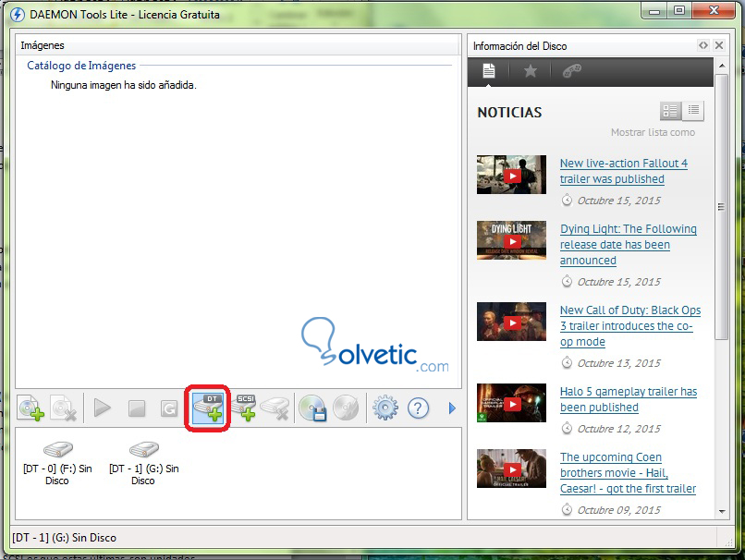
Task: Add a DT virtual drive
Action: 208,408
